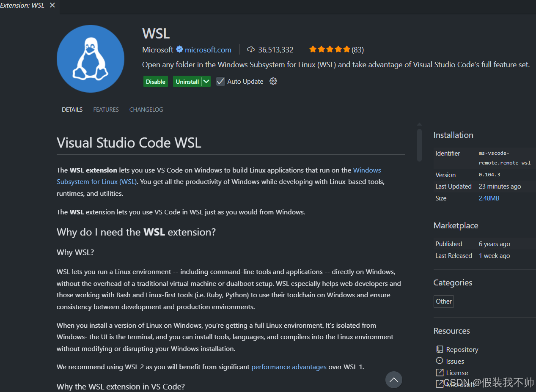
Task: Close the Extension: WSL tab
Action: [x=52, y=5]
